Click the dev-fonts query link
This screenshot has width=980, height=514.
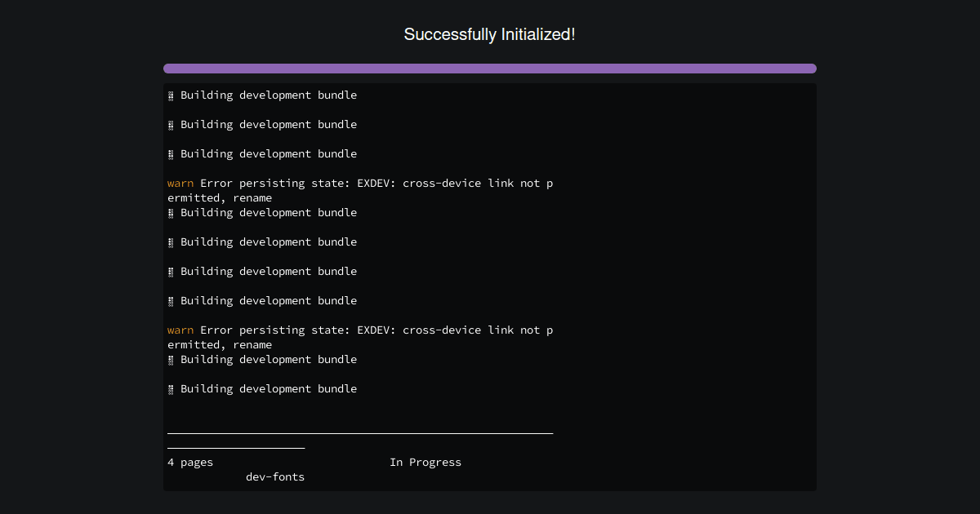point(275,476)
